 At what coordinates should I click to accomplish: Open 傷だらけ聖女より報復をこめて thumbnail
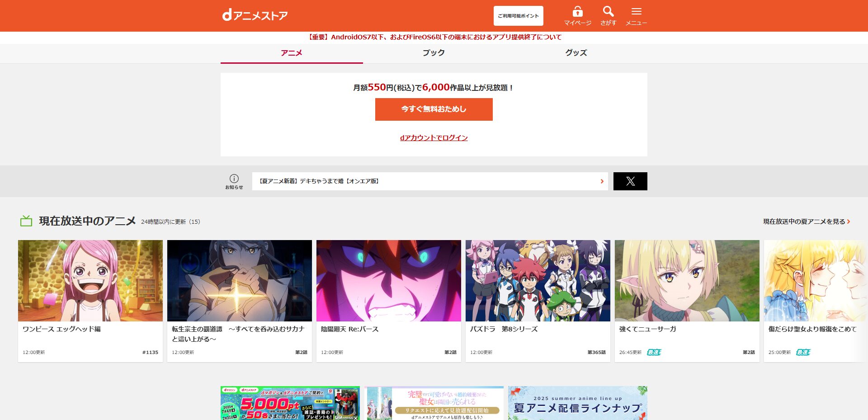(816, 281)
